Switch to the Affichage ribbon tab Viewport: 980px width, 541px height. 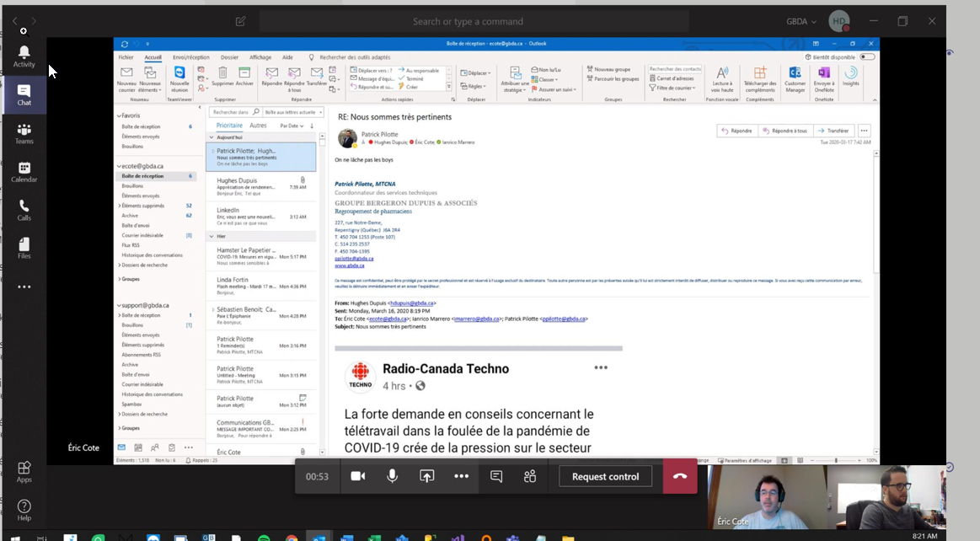point(260,57)
